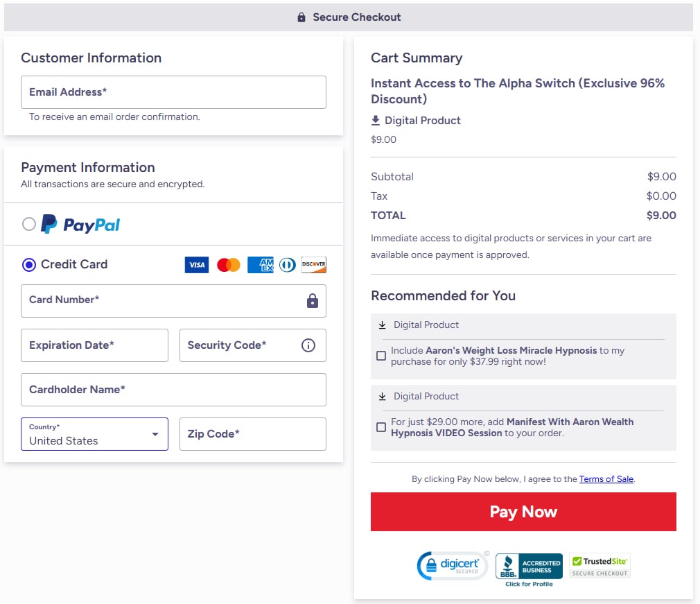Click the Pay Now button
Viewport: 700px width, 604px height.
[x=523, y=512]
